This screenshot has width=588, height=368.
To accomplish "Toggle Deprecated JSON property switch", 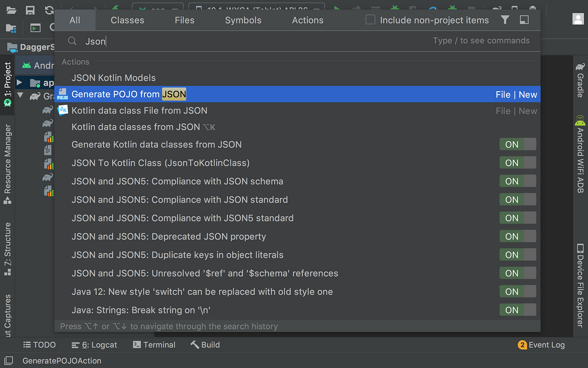I will pyautogui.click(x=517, y=236).
